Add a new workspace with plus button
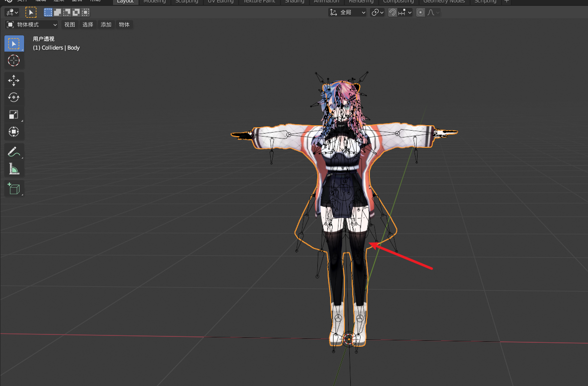 coord(506,1)
